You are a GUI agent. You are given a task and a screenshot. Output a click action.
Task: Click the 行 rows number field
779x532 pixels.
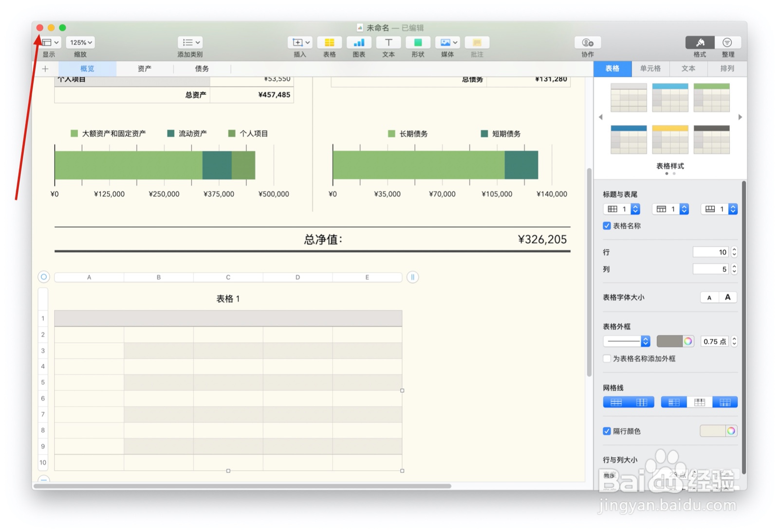710,252
